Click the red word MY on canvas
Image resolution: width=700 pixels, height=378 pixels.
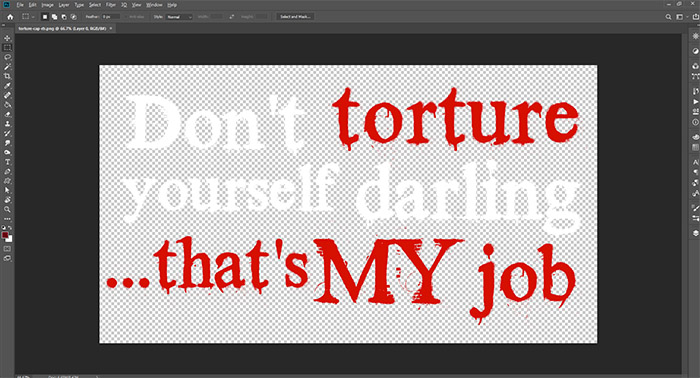388,271
